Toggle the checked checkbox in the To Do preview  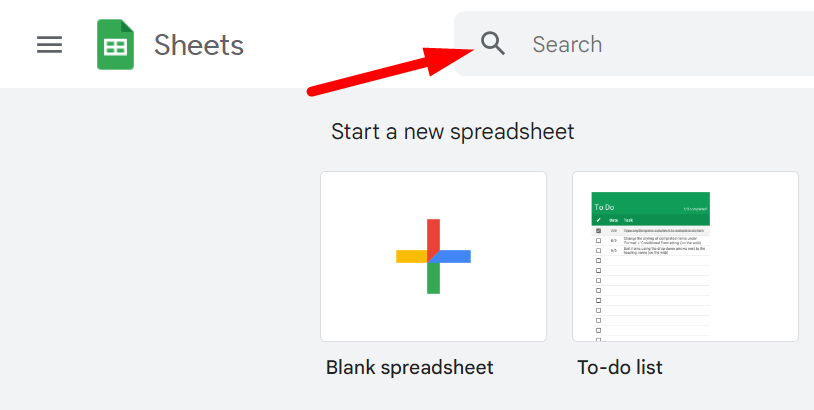click(x=598, y=230)
